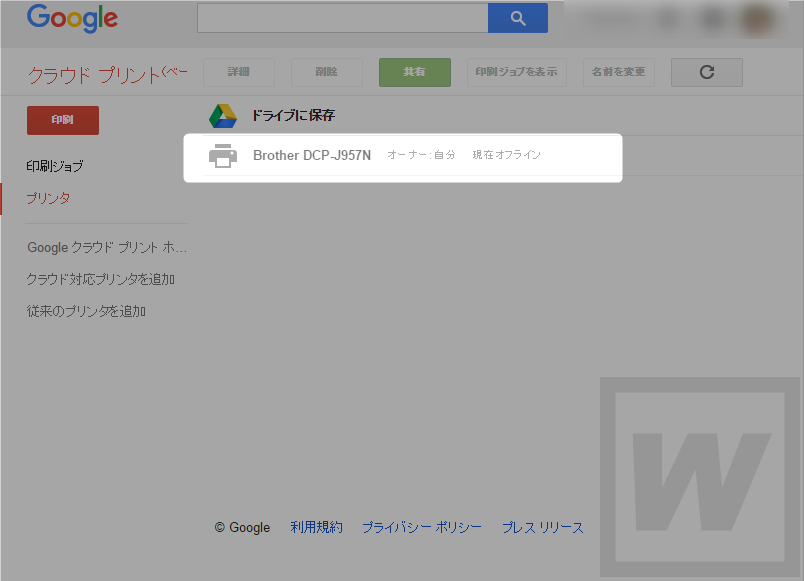Click the Google Drive icon
Viewport: 804px width, 581px height.
pyautogui.click(x=223, y=116)
